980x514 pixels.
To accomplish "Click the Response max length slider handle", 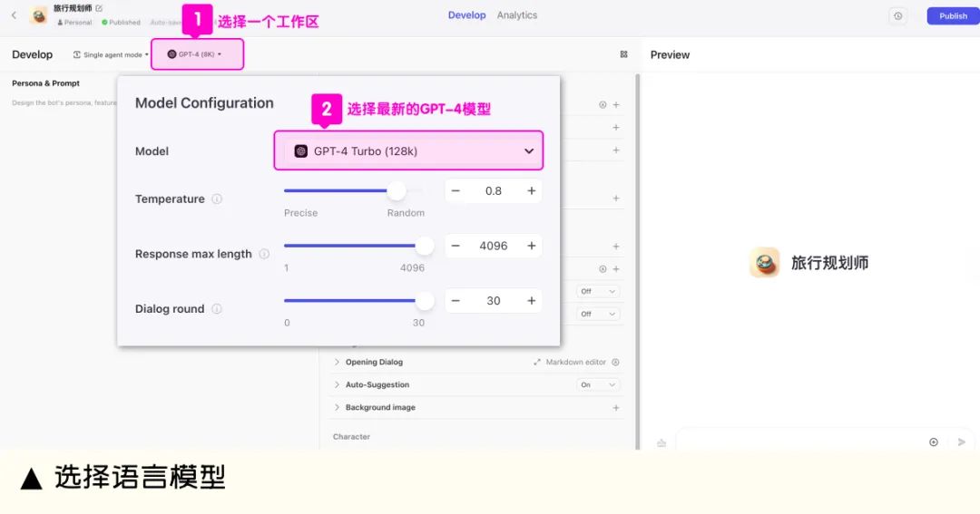I will point(425,246).
